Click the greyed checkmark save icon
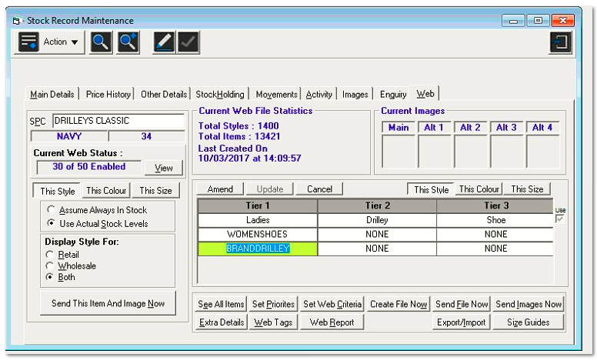 click(x=188, y=42)
